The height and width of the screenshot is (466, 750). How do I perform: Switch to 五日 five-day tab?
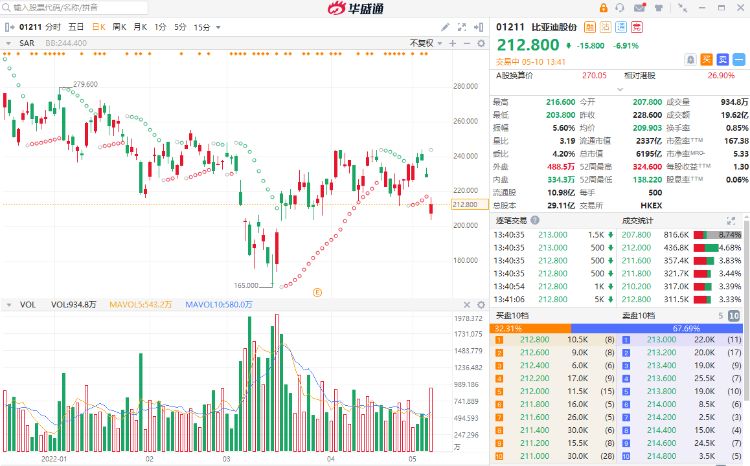[76, 27]
